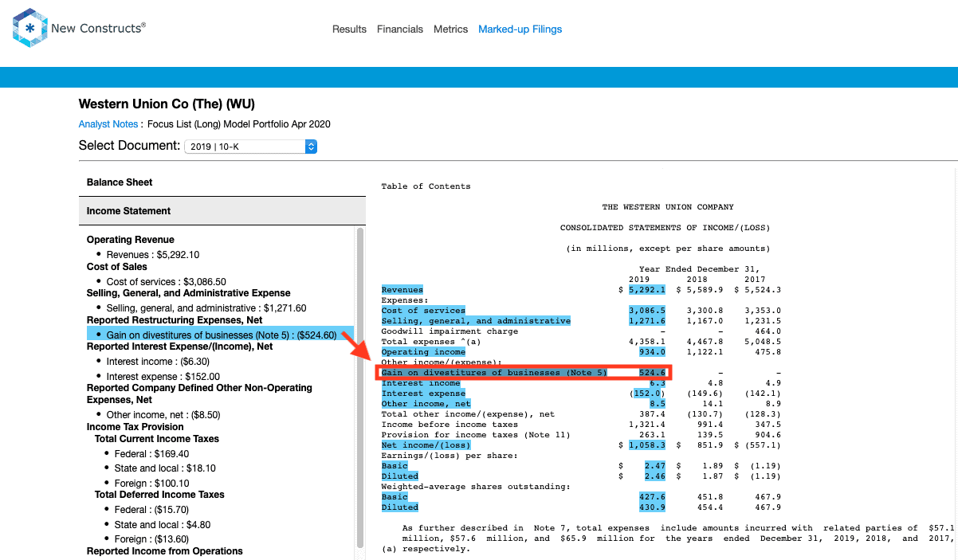Click the 1,058.3 net income value
This screenshot has width=958, height=560.
[x=647, y=445]
